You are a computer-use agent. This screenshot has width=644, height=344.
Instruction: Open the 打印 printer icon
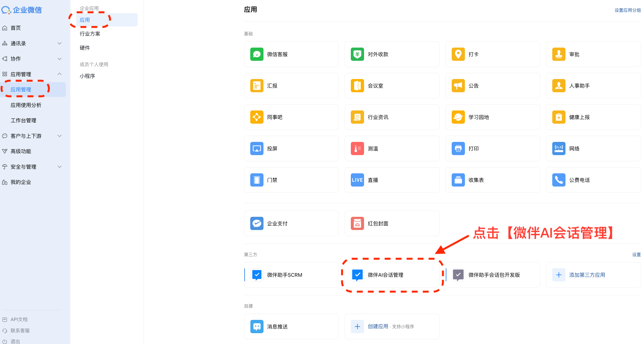point(458,149)
